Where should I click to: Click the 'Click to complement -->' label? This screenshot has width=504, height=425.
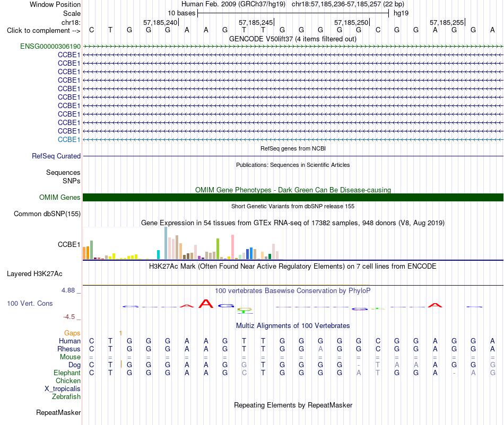[44, 31]
